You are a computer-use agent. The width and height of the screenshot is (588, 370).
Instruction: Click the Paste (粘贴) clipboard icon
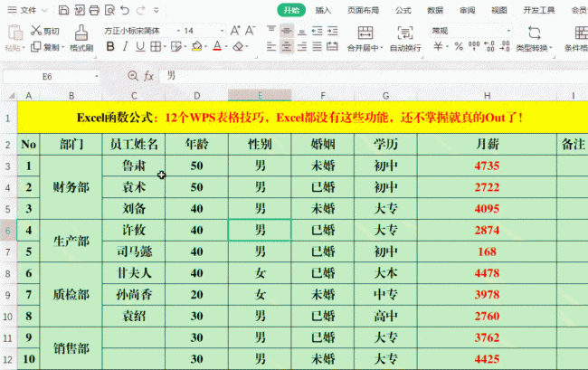tap(15, 33)
